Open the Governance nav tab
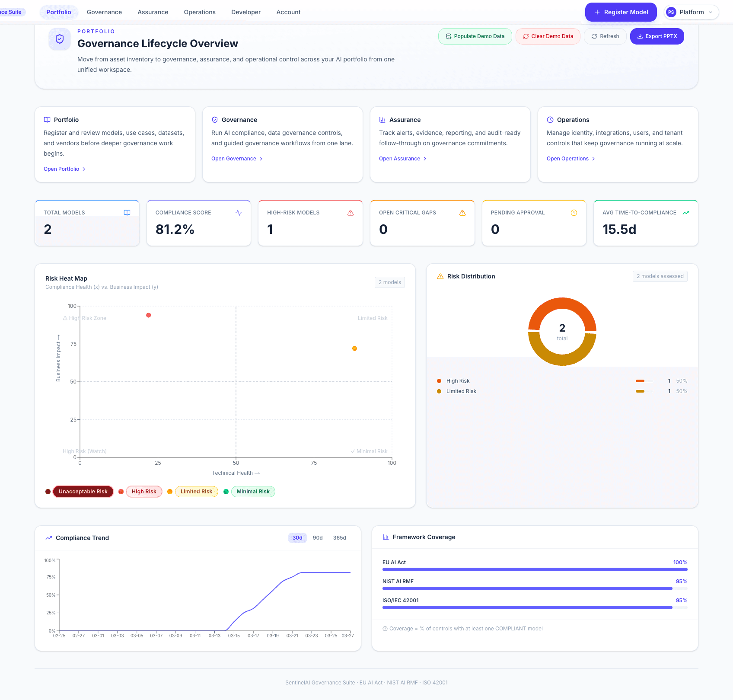 [x=104, y=12]
